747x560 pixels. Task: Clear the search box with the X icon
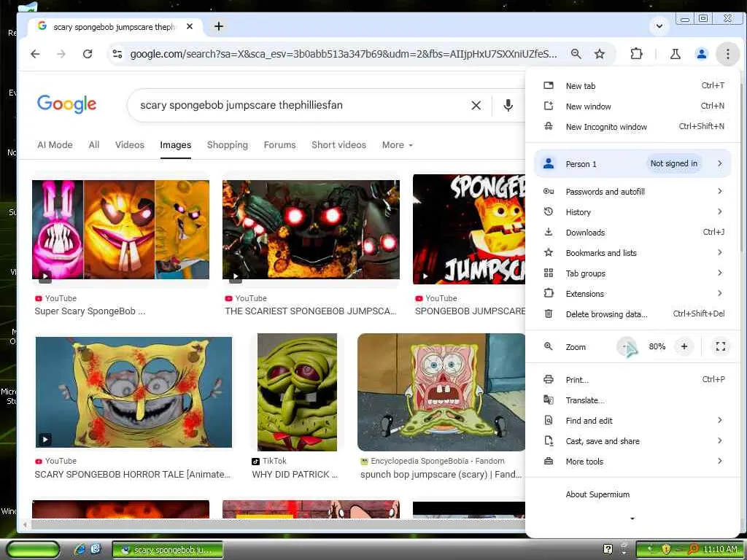click(x=476, y=105)
